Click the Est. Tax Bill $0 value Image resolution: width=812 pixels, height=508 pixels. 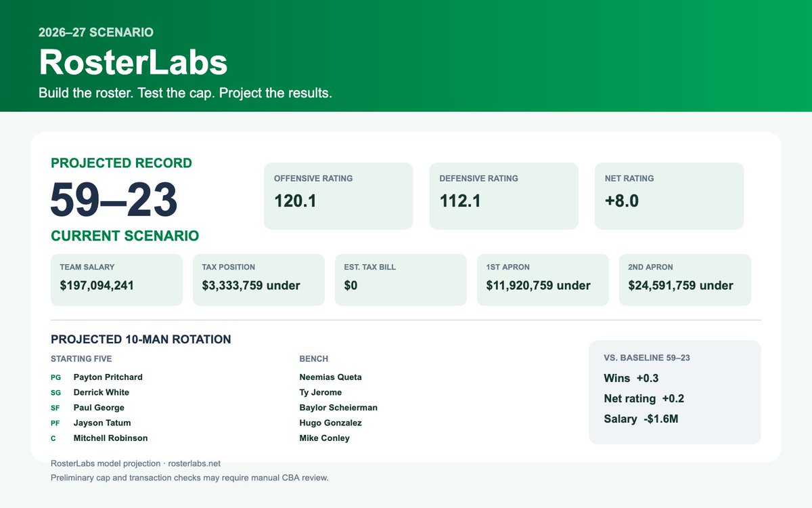pos(351,285)
